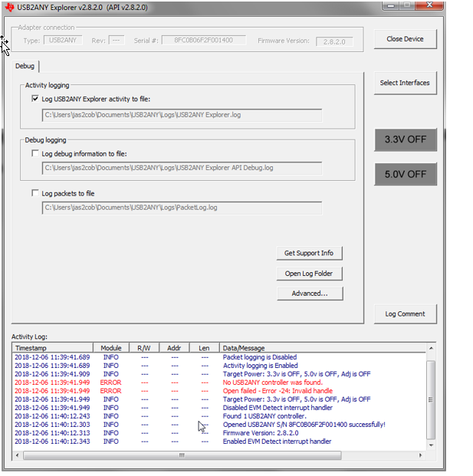This screenshot has width=473, height=476.
Task: Select row 'Opened USB2ANY S/N 8FC0B06F2F001400 successfully!'
Action: pos(219,425)
